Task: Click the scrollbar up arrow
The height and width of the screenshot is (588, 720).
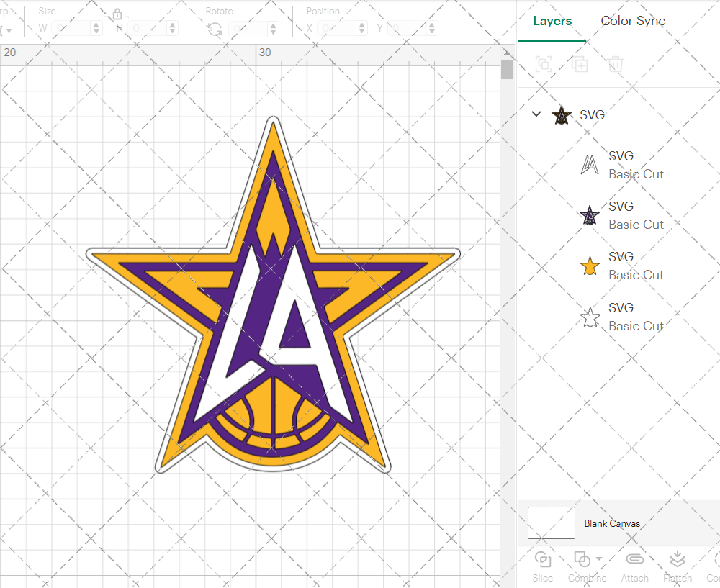Action: click(507, 51)
